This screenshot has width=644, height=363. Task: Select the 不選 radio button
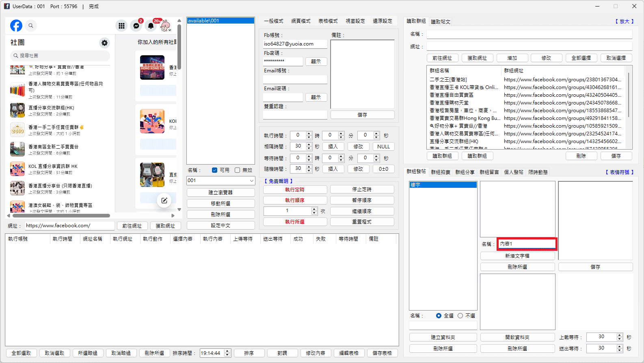pyautogui.click(x=460, y=316)
